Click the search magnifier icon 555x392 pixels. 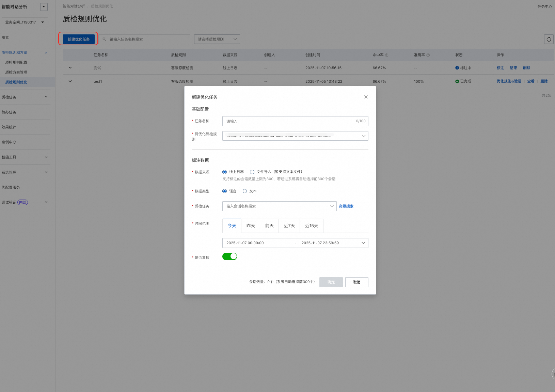(x=104, y=39)
